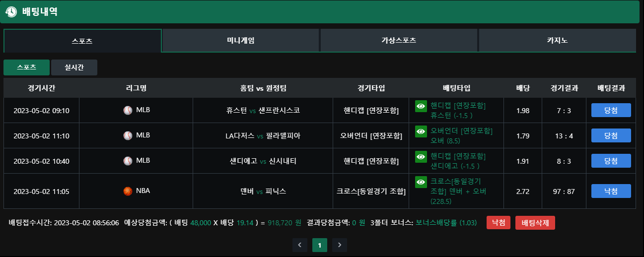Click the baseball icon in the 샌디에고 row
The width and height of the screenshot is (644, 257).
128,161
